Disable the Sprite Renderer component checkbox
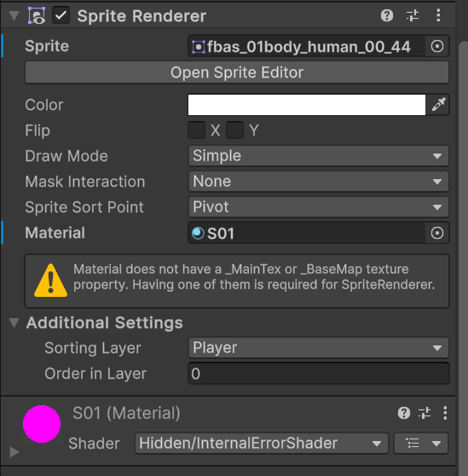Image resolution: width=468 pixels, height=476 pixels. point(61,15)
